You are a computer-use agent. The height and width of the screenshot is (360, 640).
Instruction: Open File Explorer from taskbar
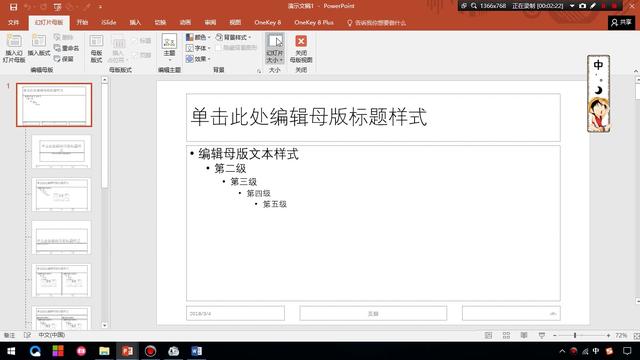tap(104, 351)
